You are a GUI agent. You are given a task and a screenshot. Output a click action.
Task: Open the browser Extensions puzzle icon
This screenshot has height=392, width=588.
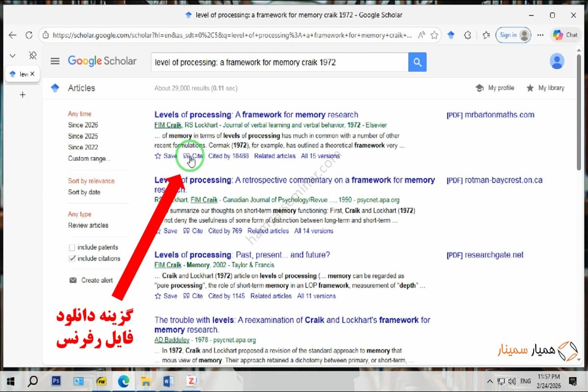[x=467, y=35]
